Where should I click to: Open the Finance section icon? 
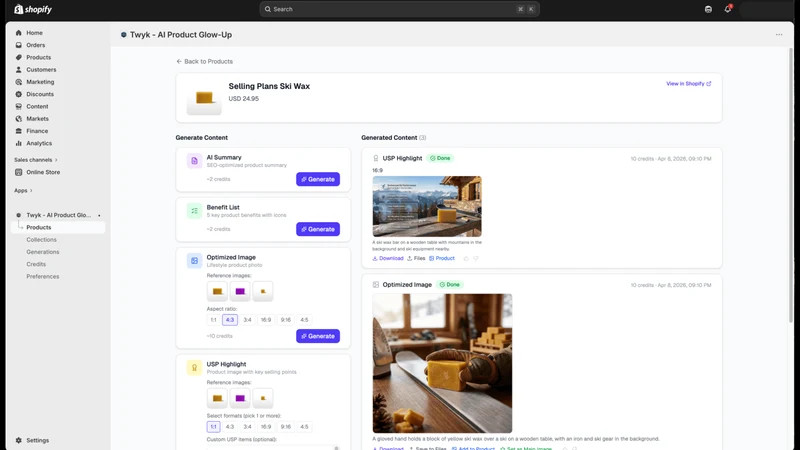point(18,131)
